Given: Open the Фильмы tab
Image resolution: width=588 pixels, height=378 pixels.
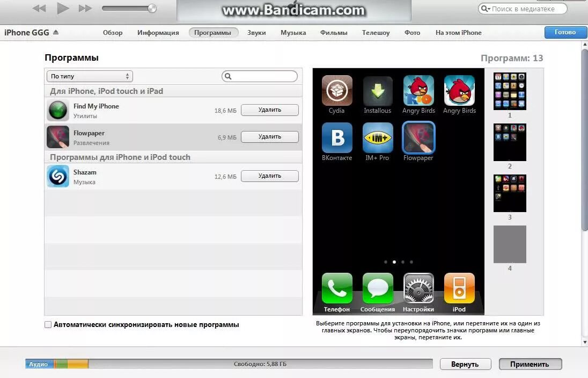Looking at the screenshot, I should coord(334,33).
